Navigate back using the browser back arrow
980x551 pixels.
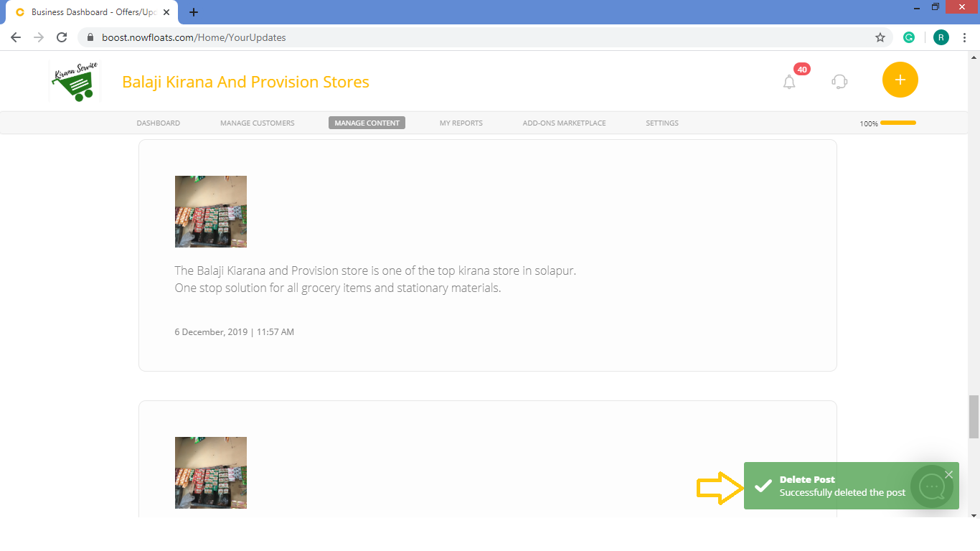pos(15,37)
